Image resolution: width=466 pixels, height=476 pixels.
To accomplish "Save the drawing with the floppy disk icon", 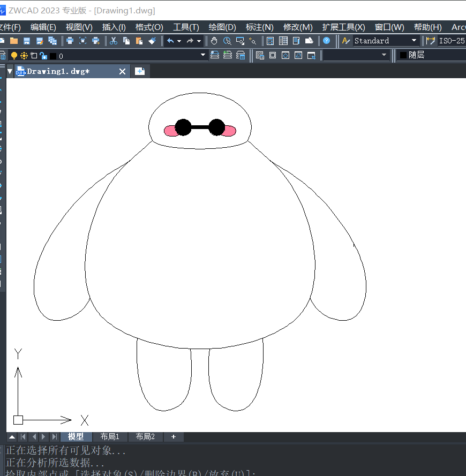I will [27, 41].
